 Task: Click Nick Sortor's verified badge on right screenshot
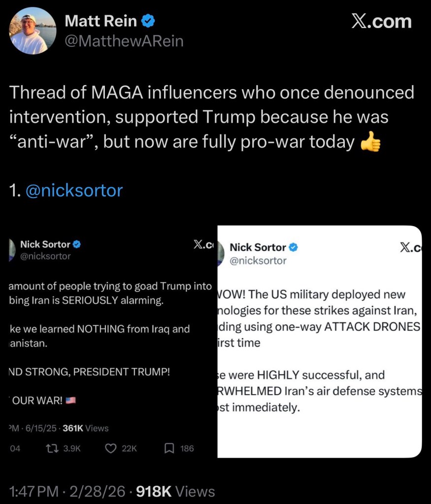click(294, 247)
